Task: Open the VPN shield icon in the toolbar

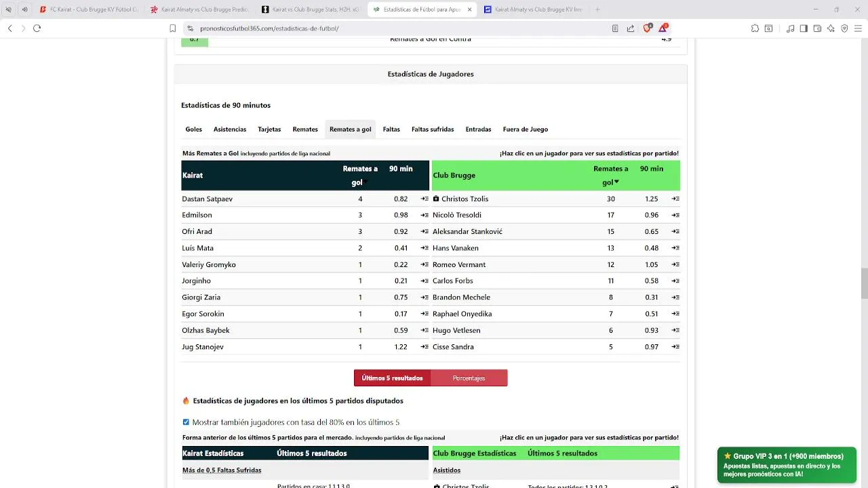Action: (x=844, y=28)
